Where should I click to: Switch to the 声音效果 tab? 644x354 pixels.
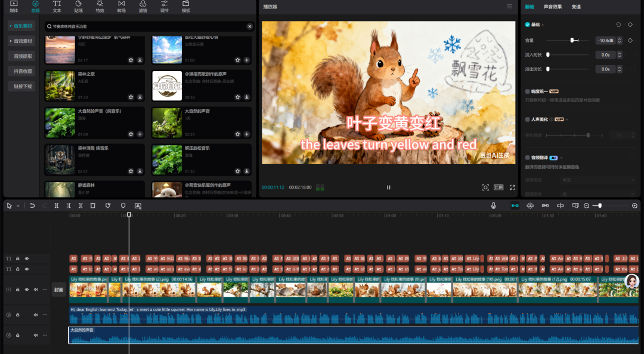click(x=553, y=7)
